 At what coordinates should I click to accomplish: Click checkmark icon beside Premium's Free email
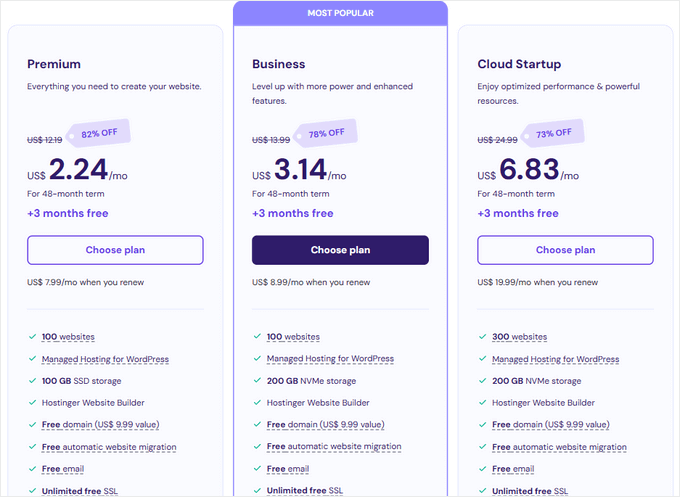[32, 469]
